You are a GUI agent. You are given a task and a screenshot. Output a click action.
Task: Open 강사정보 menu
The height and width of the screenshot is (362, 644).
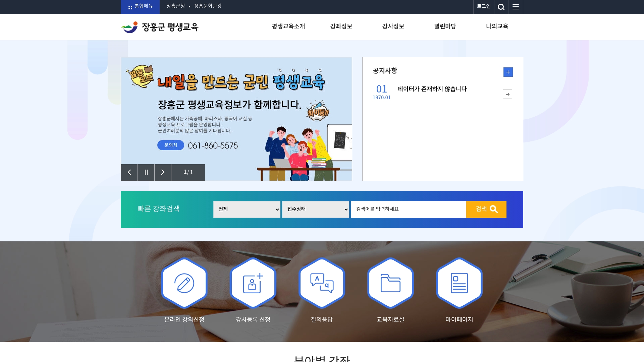pos(393,26)
